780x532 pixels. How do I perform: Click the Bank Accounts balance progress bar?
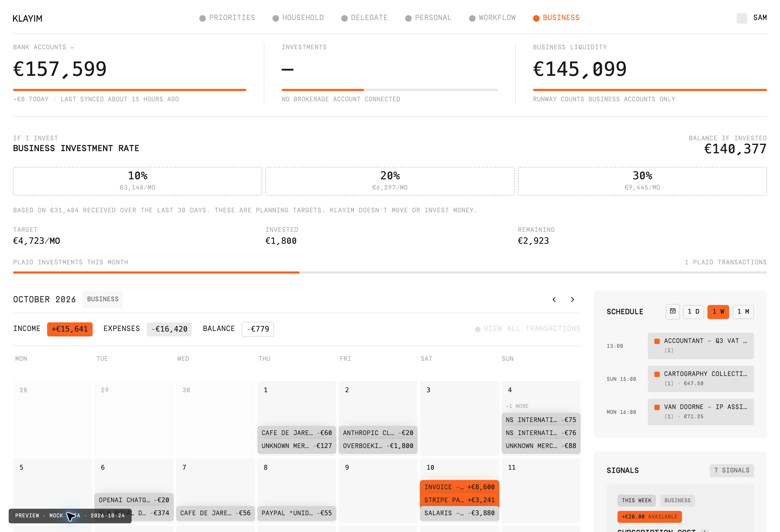[129, 90]
